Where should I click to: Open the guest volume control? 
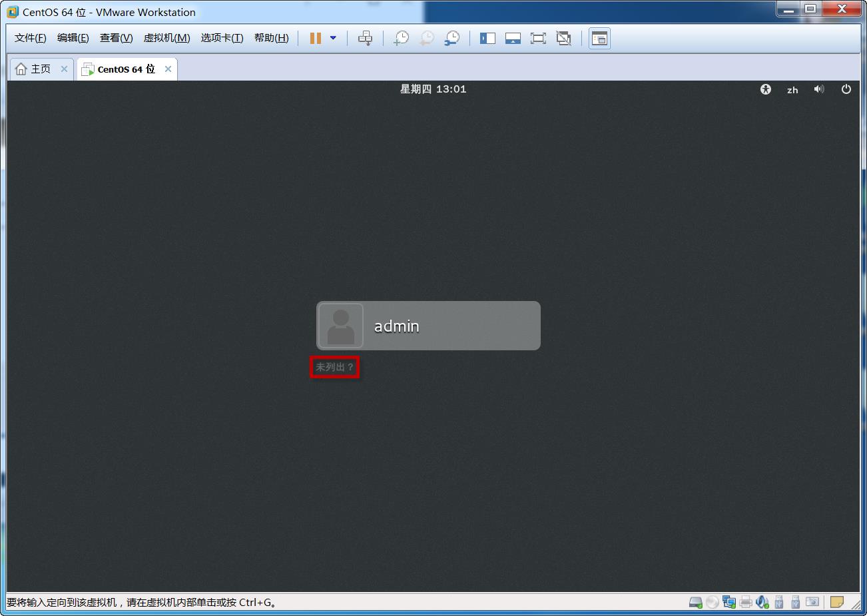tap(819, 89)
